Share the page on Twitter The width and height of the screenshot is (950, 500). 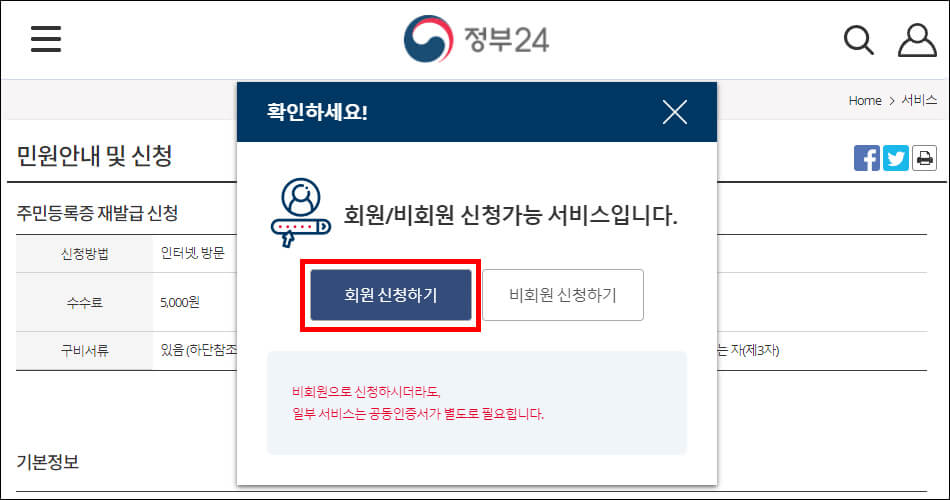(895, 158)
